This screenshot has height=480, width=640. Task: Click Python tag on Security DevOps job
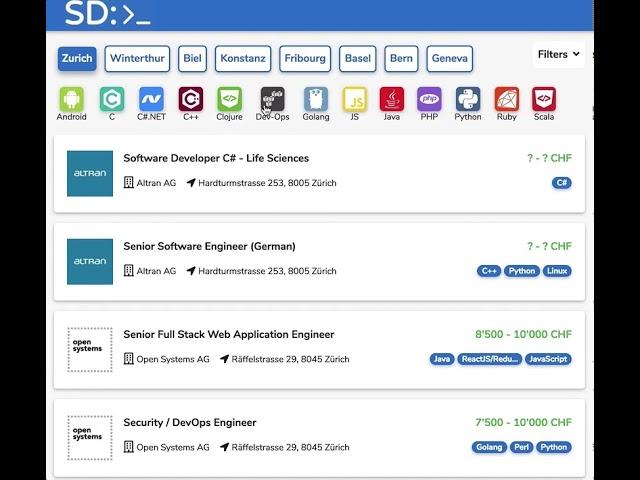point(554,447)
